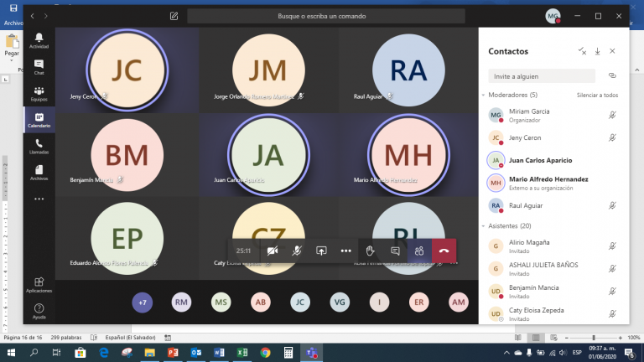Open the Aplicaciones item in sidebar
644x362 pixels.
39,284
